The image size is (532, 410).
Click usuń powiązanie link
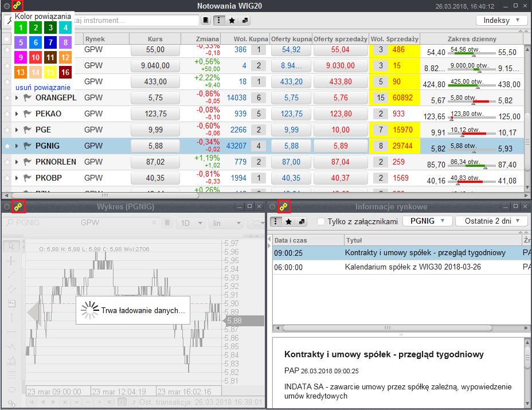(43, 88)
